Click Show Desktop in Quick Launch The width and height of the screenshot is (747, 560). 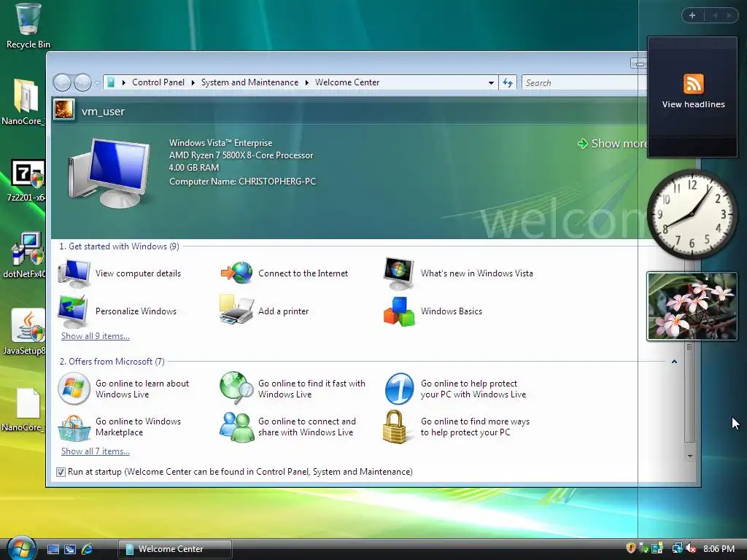[x=53, y=549]
